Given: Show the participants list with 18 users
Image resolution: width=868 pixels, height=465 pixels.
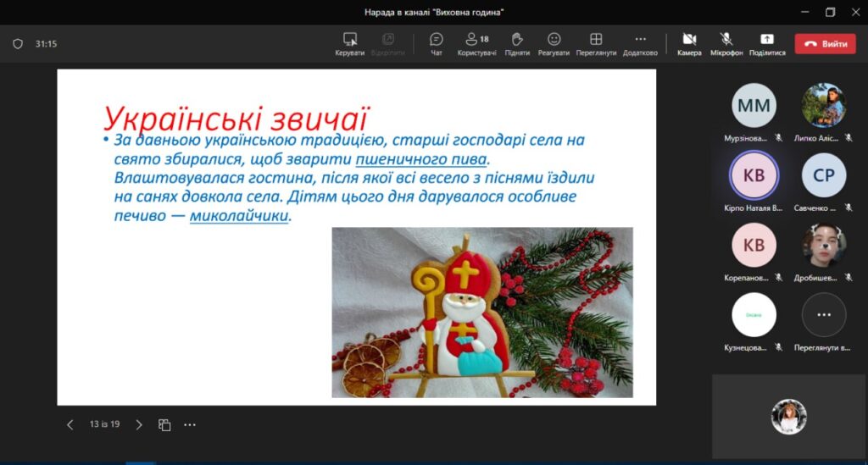Looking at the screenshot, I should pos(476,40).
